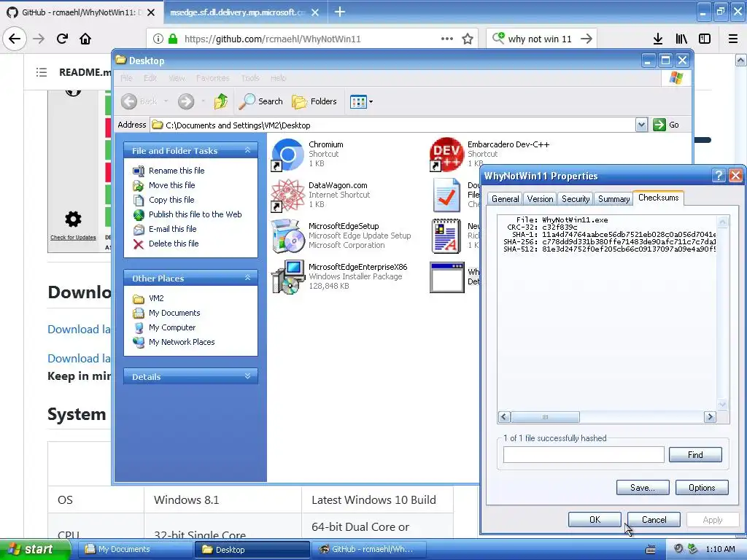Switch to the Security tab in Properties
The image size is (747, 560).
click(x=576, y=199)
